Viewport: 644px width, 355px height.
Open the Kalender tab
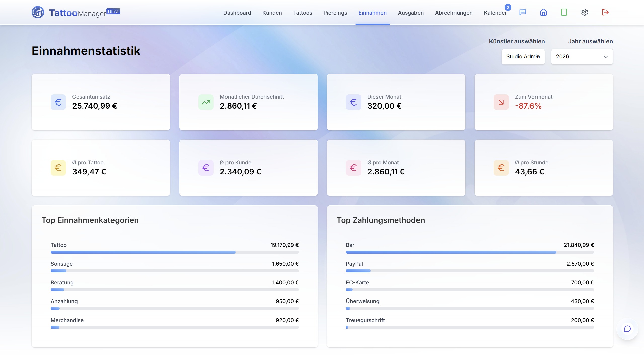(495, 13)
